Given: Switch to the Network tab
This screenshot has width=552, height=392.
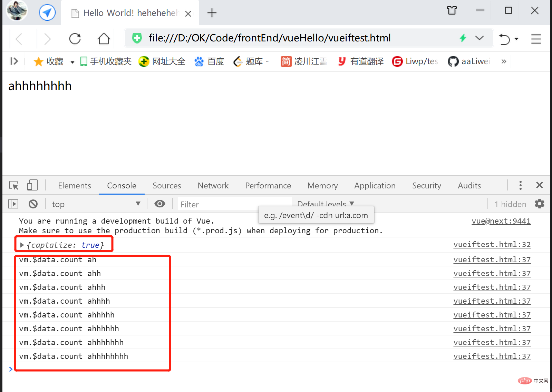Looking at the screenshot, I should pos(213,186).
